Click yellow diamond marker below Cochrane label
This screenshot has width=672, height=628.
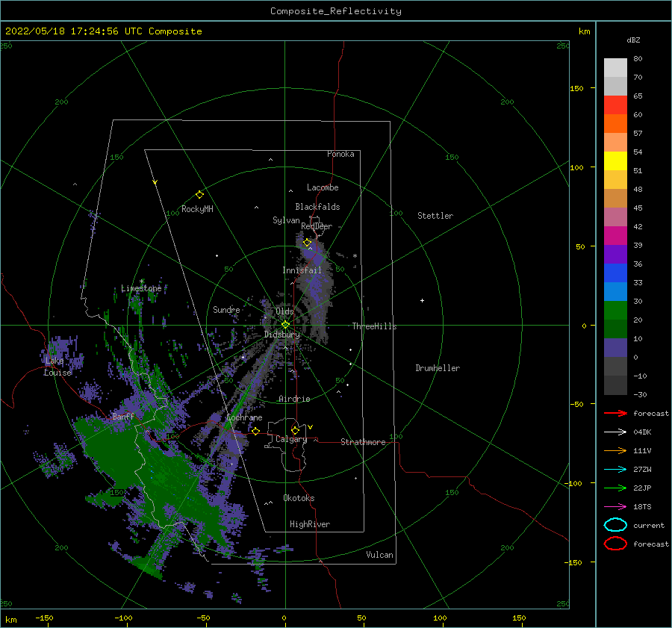(255, 432)
